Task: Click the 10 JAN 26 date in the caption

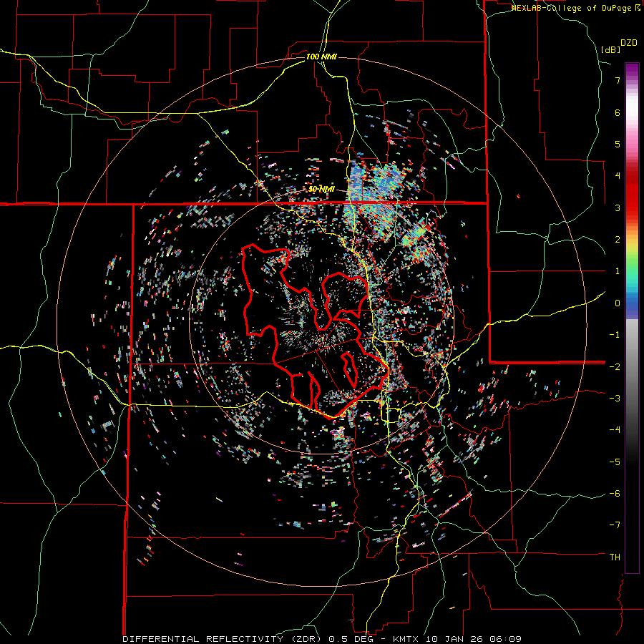Action: [x=456, y=639]
